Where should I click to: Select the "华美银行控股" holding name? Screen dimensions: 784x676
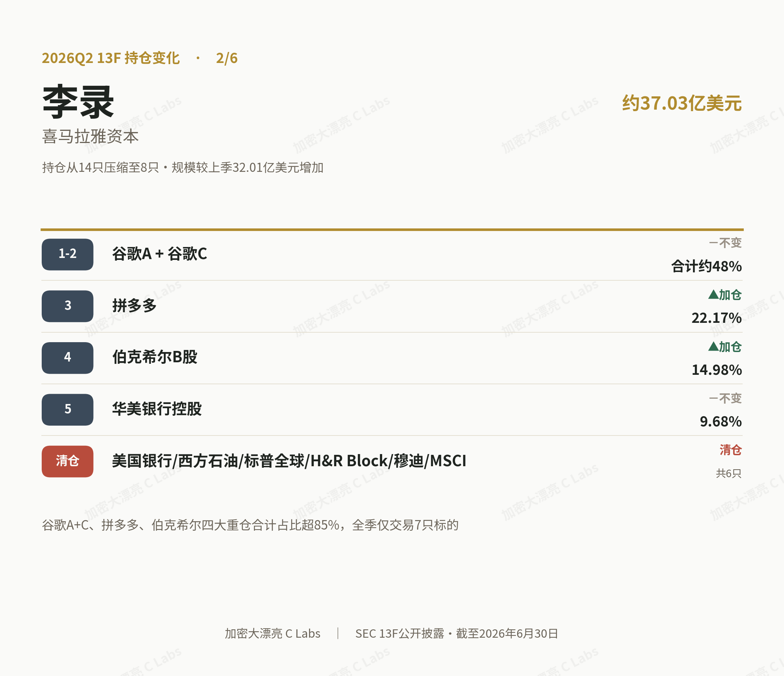tap(157, 409)
